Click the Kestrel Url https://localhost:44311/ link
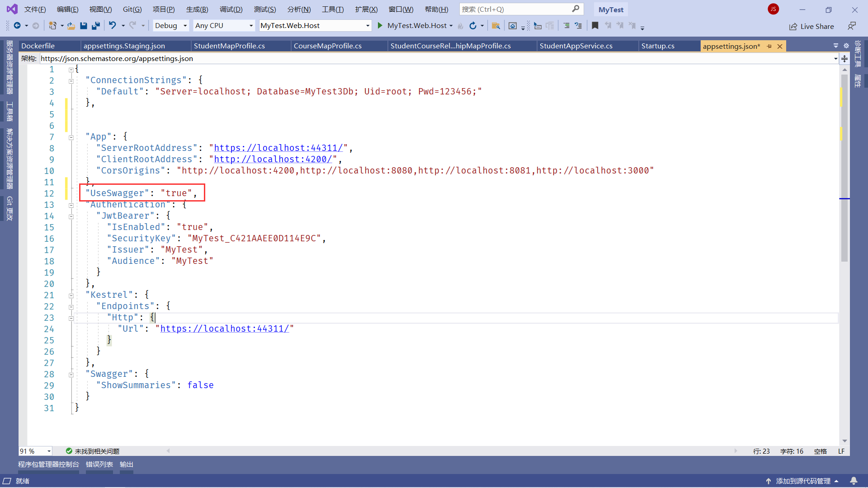This screenshot has height=488, width=868. (225, 329)
